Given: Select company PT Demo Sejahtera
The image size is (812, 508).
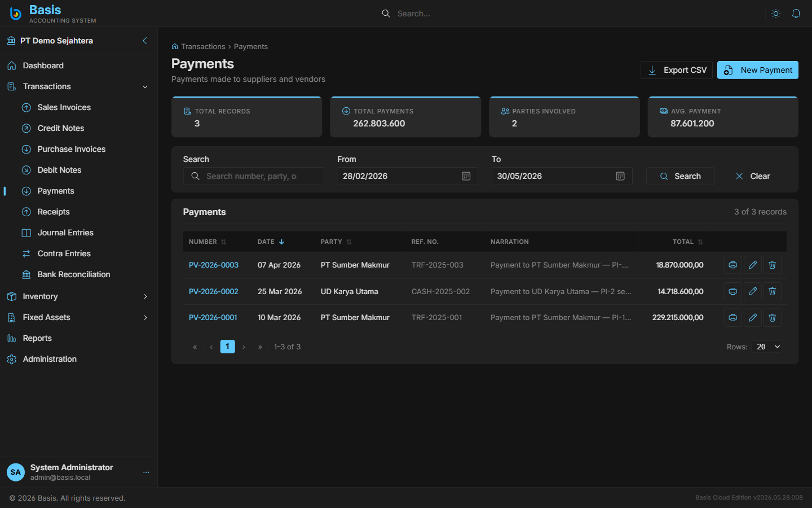Looking at the screenshot, I should 56,41.
